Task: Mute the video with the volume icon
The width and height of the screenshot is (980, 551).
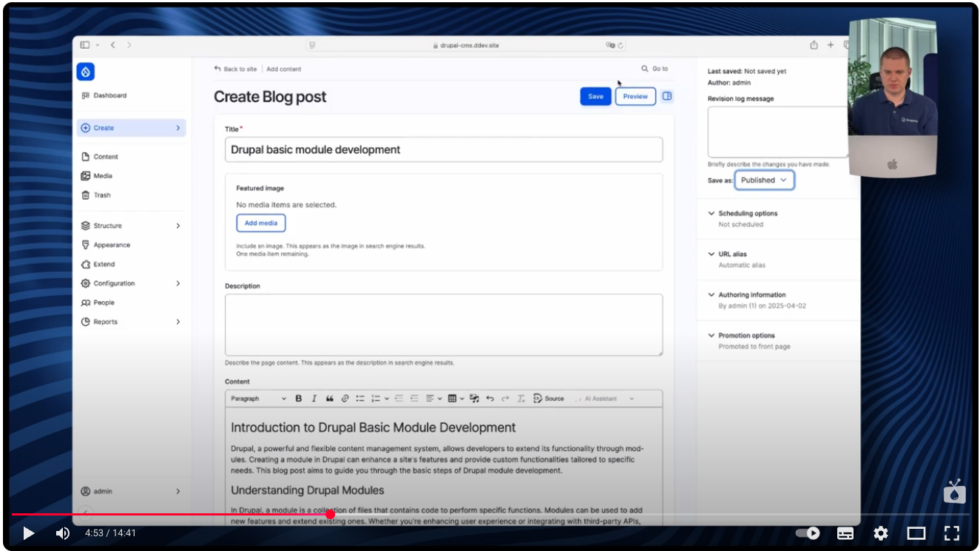Action: 62,533
